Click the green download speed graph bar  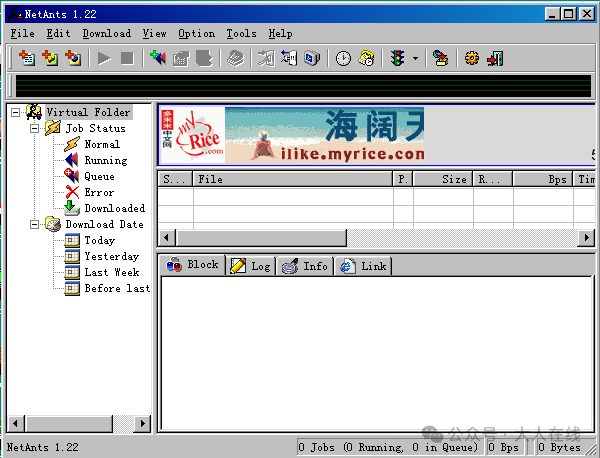(x=303, y=86)
